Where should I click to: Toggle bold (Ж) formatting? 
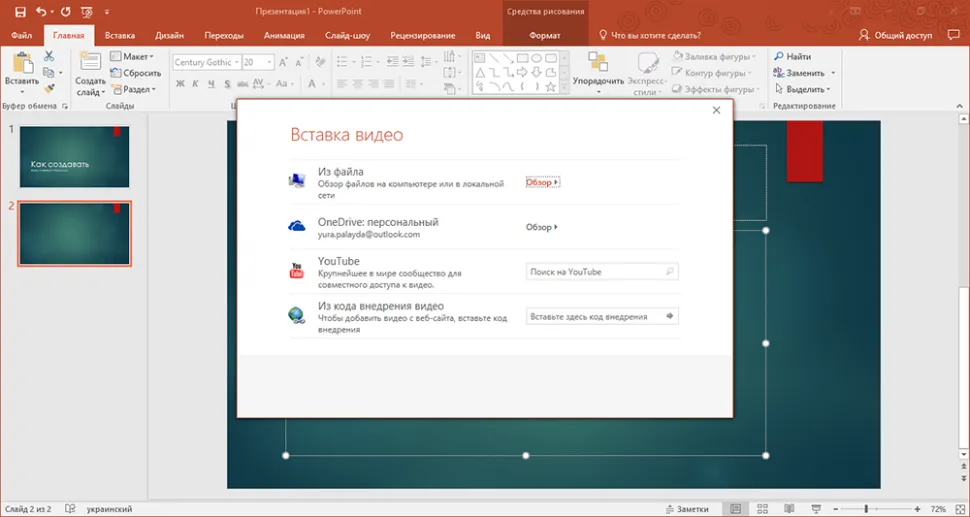(x=180, y=83)
